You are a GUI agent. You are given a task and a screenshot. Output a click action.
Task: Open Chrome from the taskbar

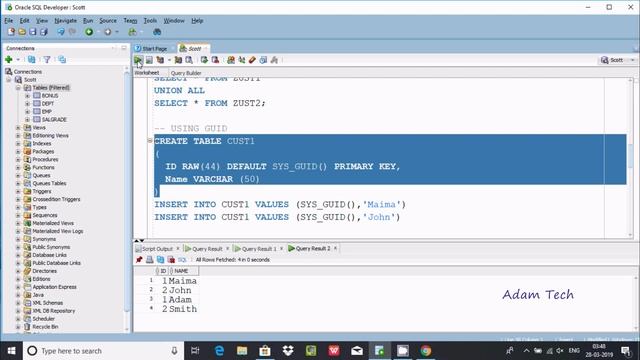[x=426, y=351]
